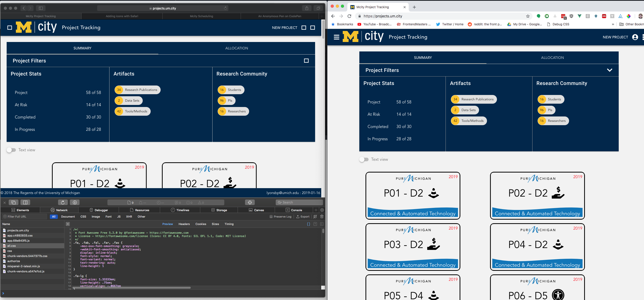Enable Text view in the Chrome window
This screenshot has width=644, height=300.
[363, 159]
